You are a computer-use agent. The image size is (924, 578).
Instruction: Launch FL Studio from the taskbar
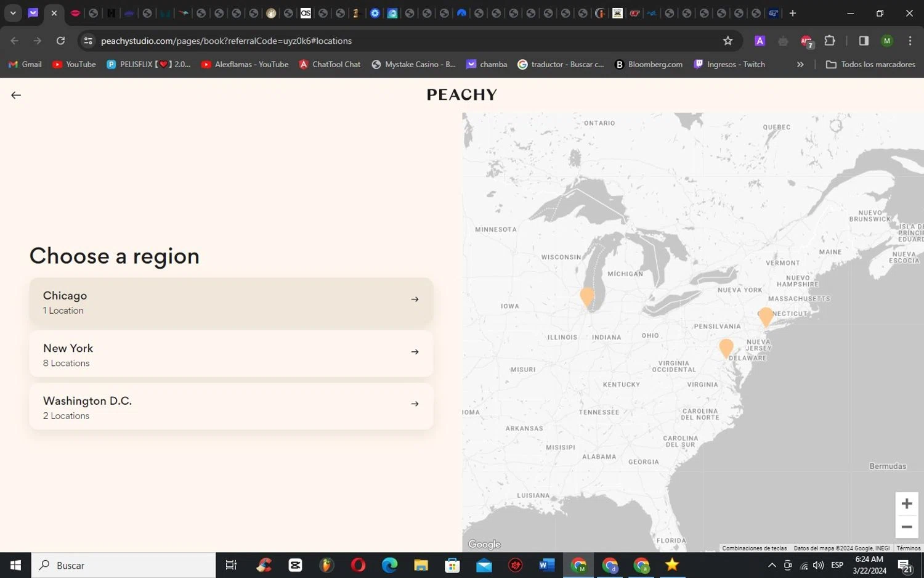click(326, 565)
